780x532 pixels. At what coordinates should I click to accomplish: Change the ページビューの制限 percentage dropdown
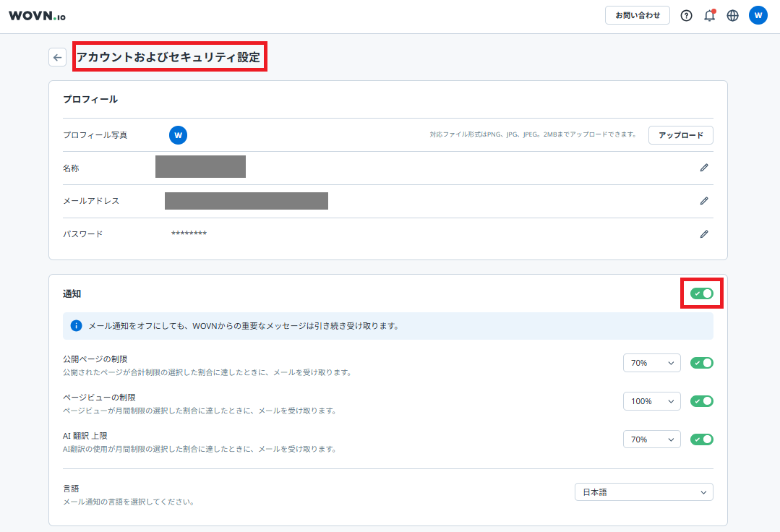[x=651, y=400]
